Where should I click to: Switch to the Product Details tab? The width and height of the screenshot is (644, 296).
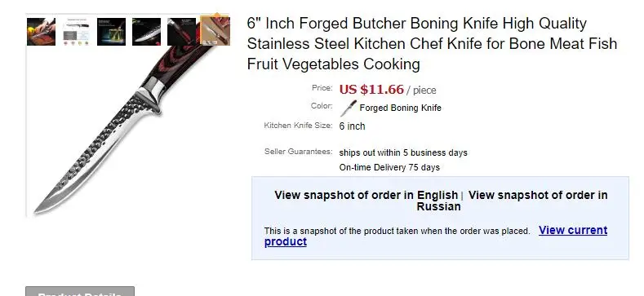(x=80, y=291)
